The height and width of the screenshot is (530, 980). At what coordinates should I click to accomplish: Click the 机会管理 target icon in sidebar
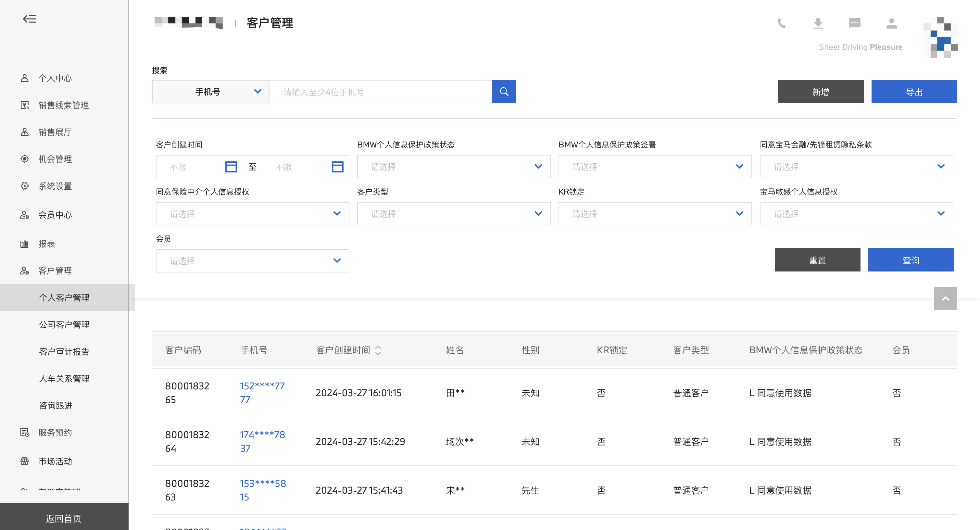(x=24, y=159)
